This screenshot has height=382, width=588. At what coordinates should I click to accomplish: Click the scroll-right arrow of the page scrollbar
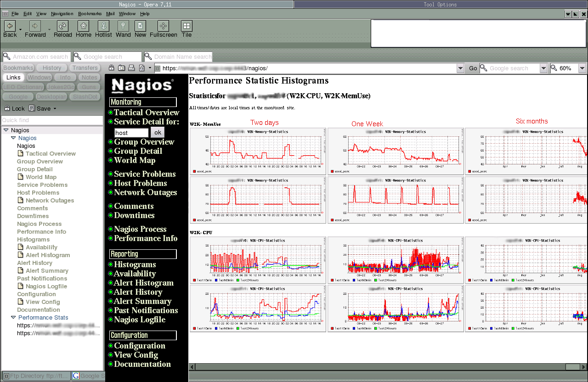[x=583, y=367]
